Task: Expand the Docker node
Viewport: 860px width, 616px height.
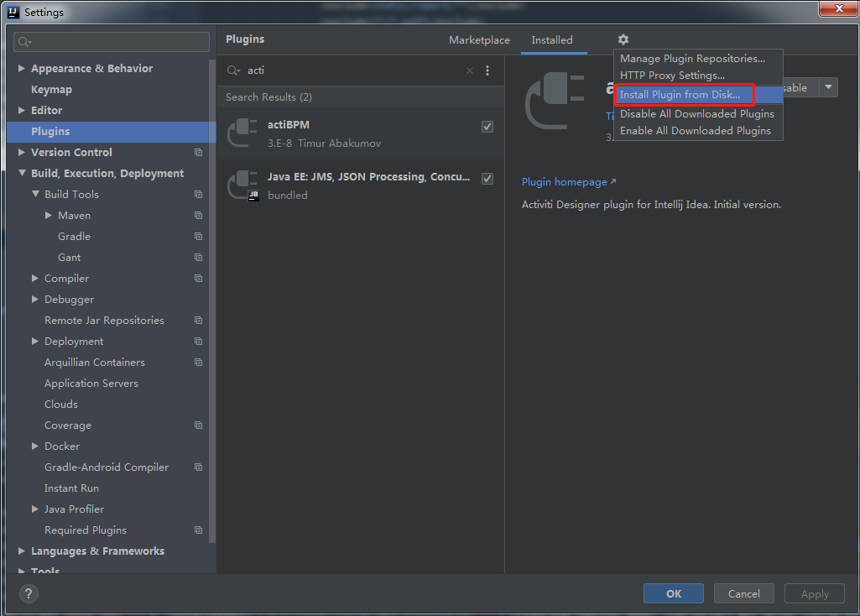Action: click(35, 446)
